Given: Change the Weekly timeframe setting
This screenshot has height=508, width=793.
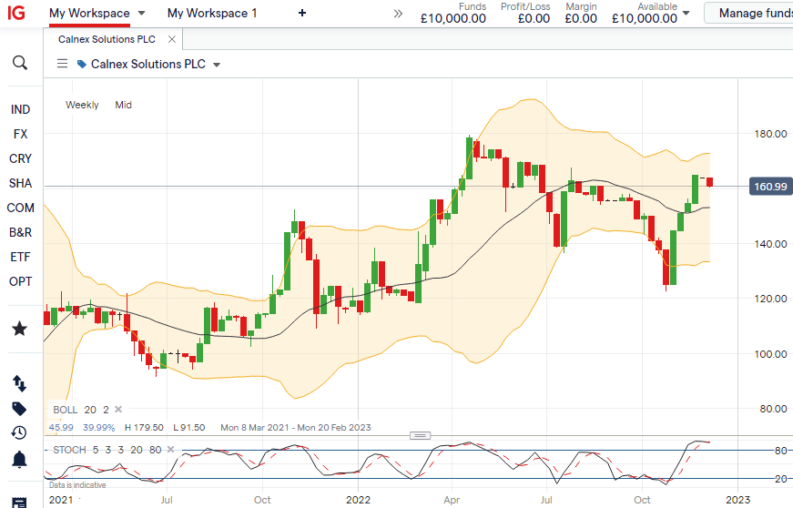Looking at the screenshot, I should (82, 105).
